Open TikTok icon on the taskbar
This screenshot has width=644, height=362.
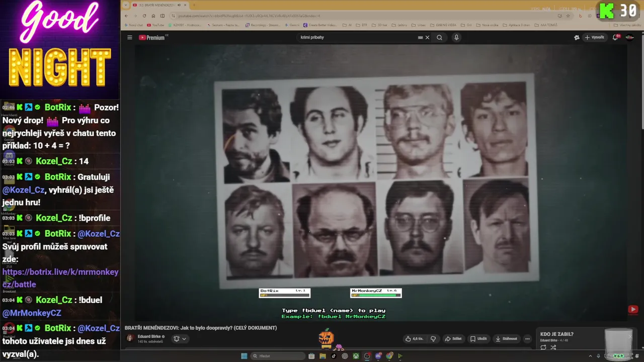tap(334, 356)
